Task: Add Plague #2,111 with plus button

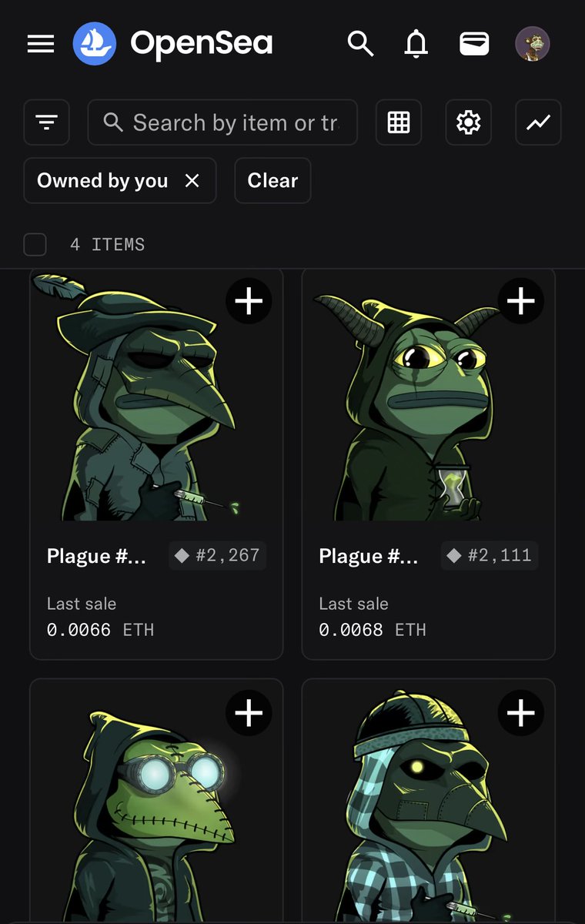Action: point(521,301)
